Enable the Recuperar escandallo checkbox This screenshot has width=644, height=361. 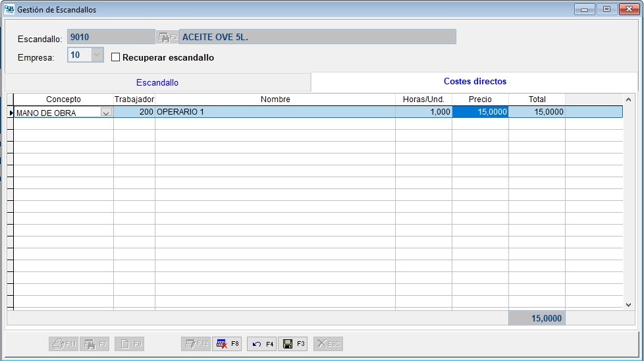pyautogui.click(x=116, y=57)
